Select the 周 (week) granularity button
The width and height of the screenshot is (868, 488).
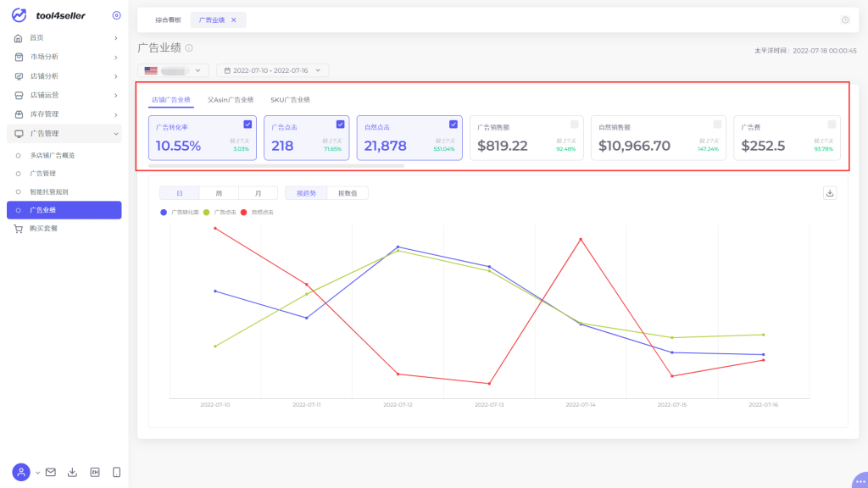pyautogui.click(x=219, y=193)
